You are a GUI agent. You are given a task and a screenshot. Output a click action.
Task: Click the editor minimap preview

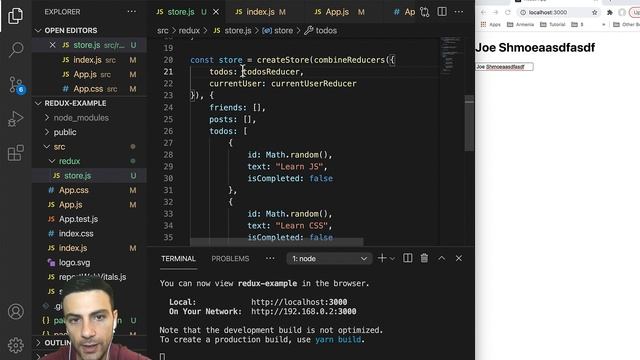(451, 55)
